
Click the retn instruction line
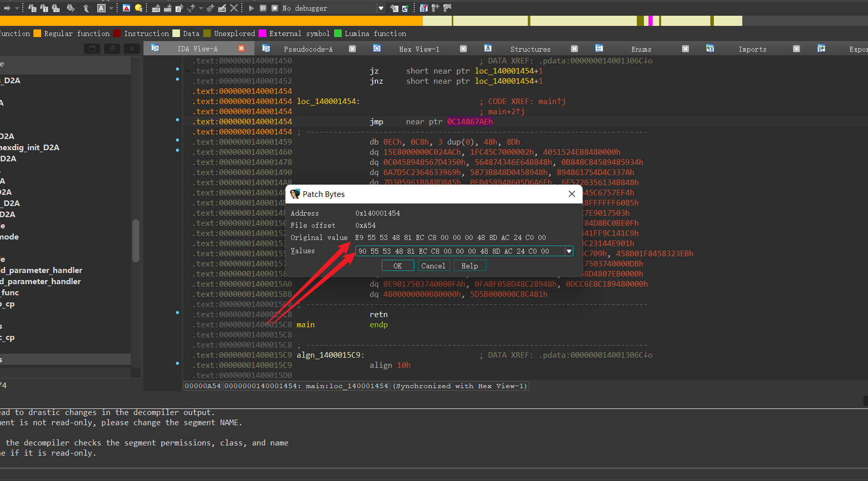378,315
